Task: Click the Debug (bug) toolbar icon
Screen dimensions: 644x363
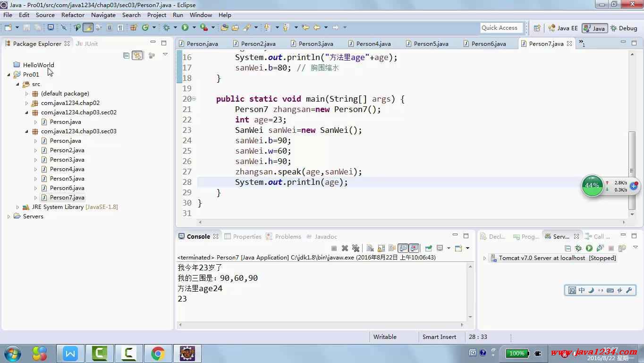Action: 166,27
